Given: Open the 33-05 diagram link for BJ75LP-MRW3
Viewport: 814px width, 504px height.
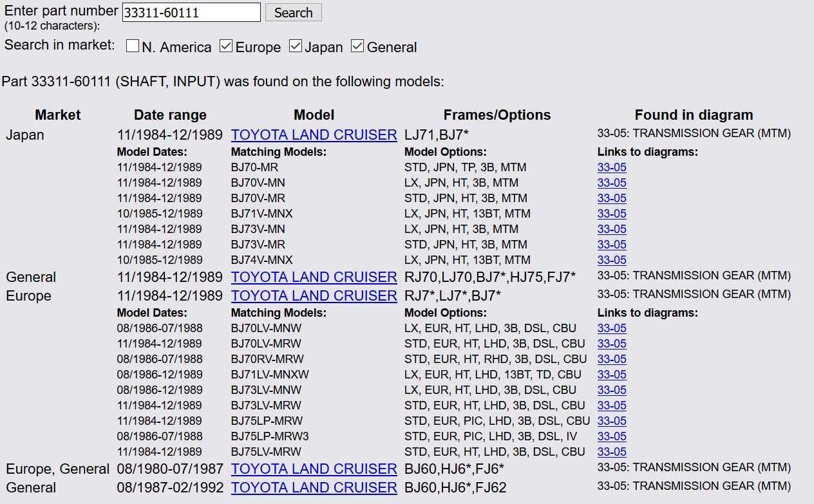Looking at the screenshot, I should tap(612, 436).
